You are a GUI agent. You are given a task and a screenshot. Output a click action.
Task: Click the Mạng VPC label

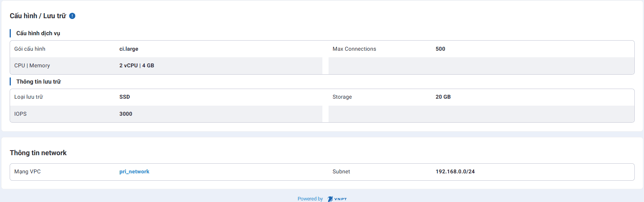point(27,171)
